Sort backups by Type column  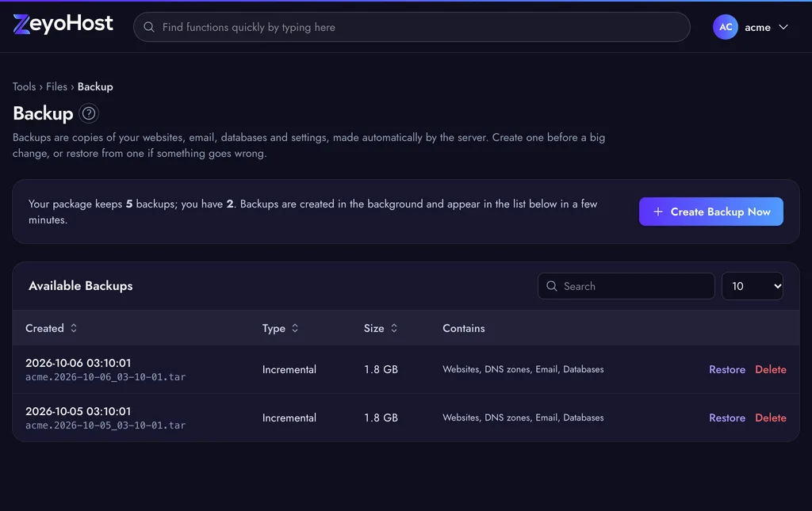(x=280, y=329)
